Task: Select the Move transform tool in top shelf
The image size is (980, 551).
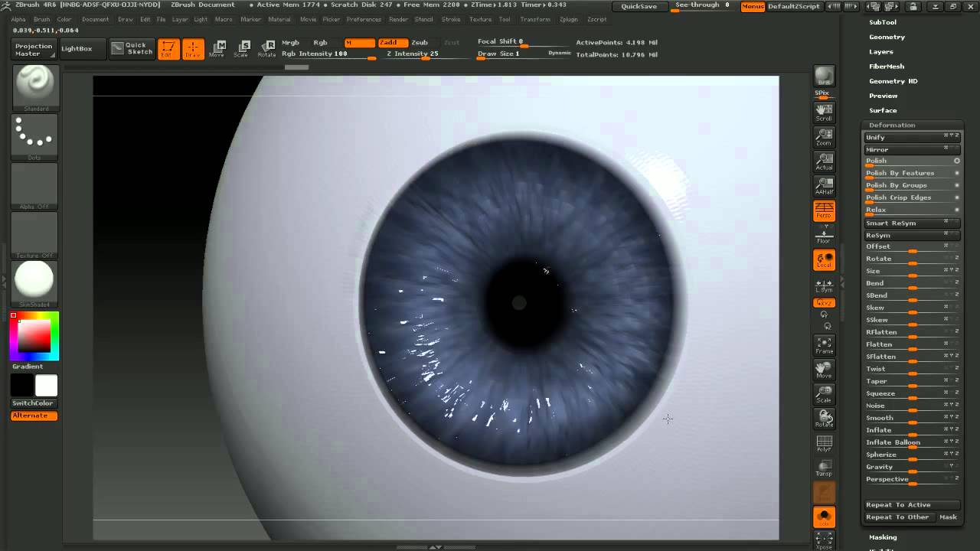Action: (217, 49)
